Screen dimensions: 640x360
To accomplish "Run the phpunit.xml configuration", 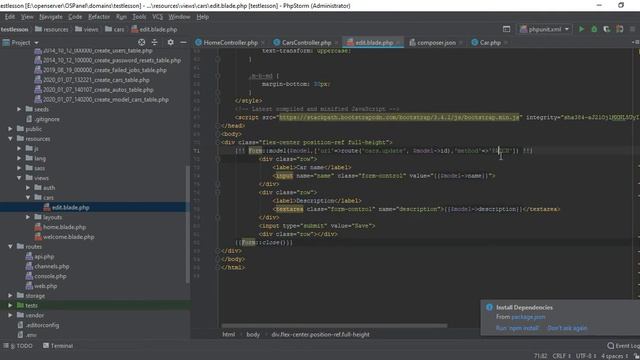I will (x=581, y=29).
